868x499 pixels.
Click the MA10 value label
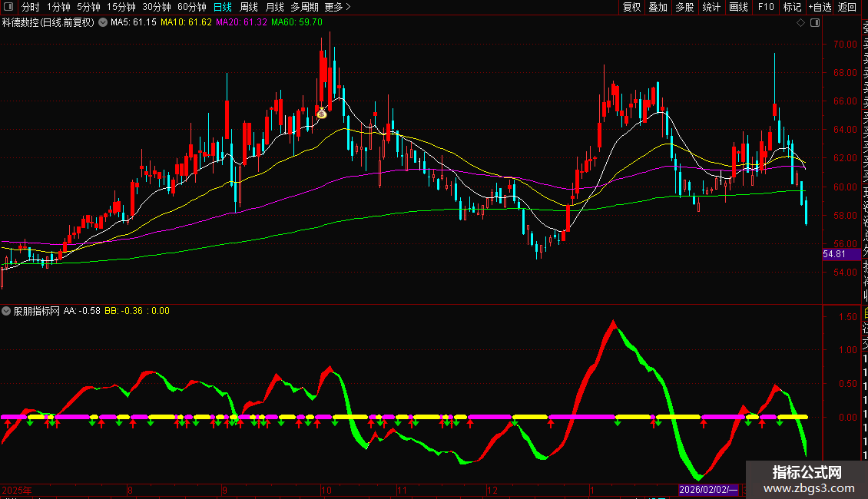click(x=186, y=22)
